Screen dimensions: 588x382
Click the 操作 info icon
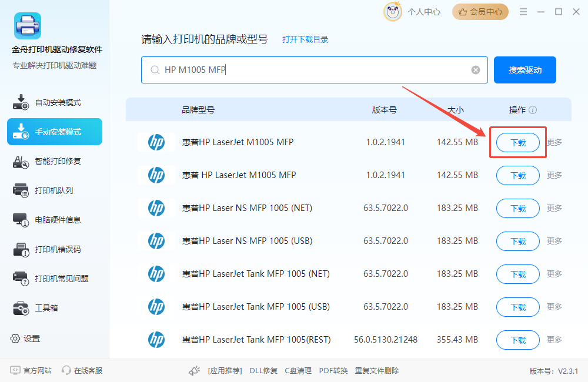[x=533, y=110]
